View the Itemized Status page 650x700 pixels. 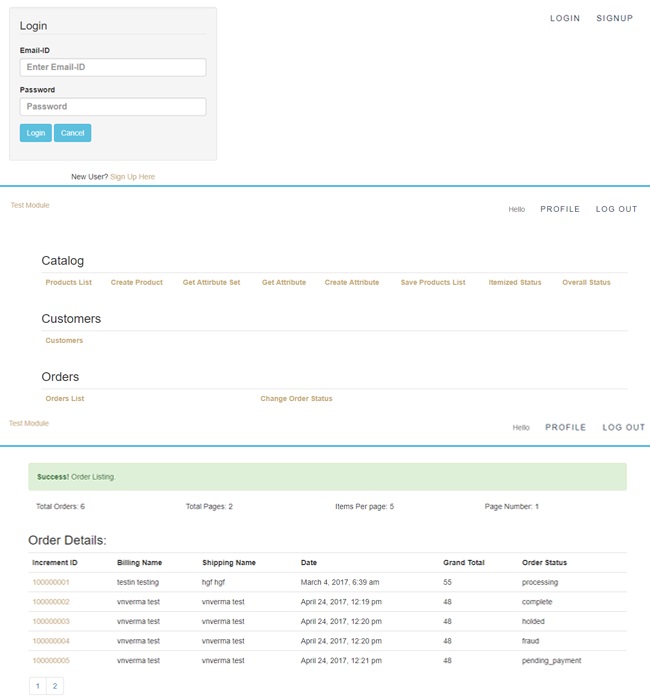[515, 283]
